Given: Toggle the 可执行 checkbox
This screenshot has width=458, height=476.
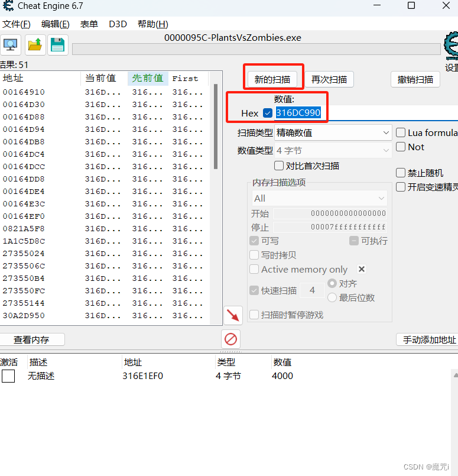Looking at the screenshot, I should tap(353, 241).
